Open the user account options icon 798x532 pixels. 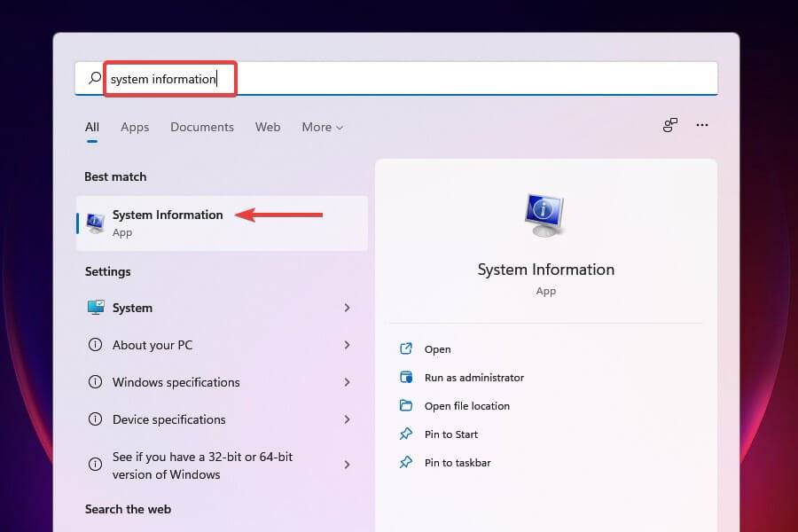click(x=669, y=125)
